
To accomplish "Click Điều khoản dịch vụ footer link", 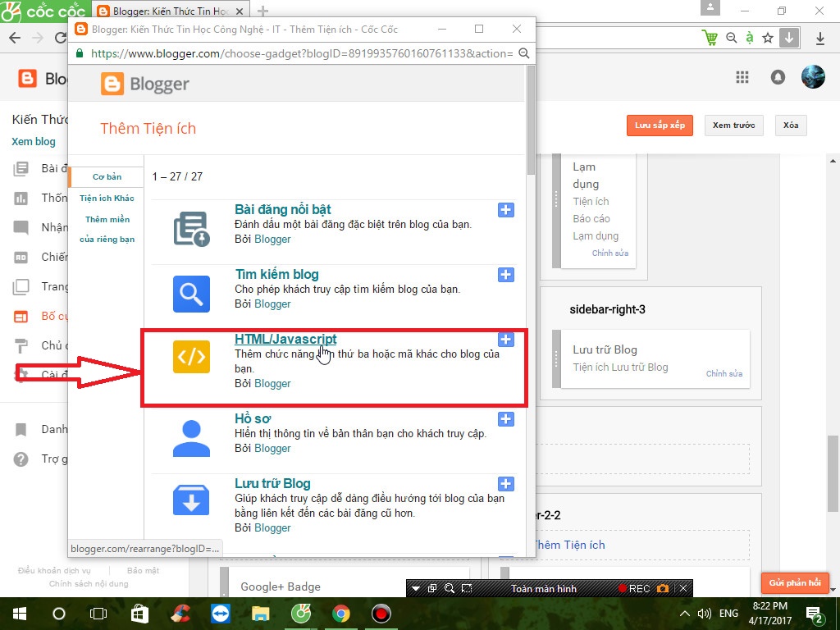I will (54, 571).
